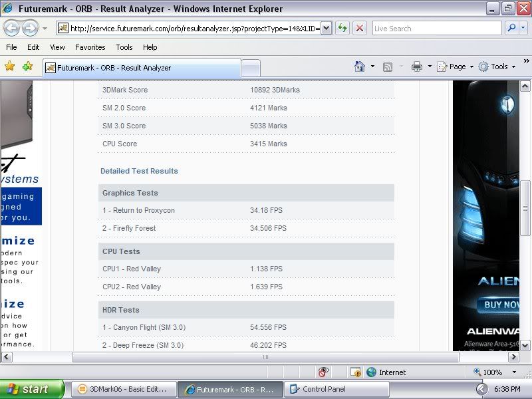Image resolution: width=532 pixels, height=399 pixels.
Task: Click the vertical scrollbar up arrow
Action: point(525,86)
